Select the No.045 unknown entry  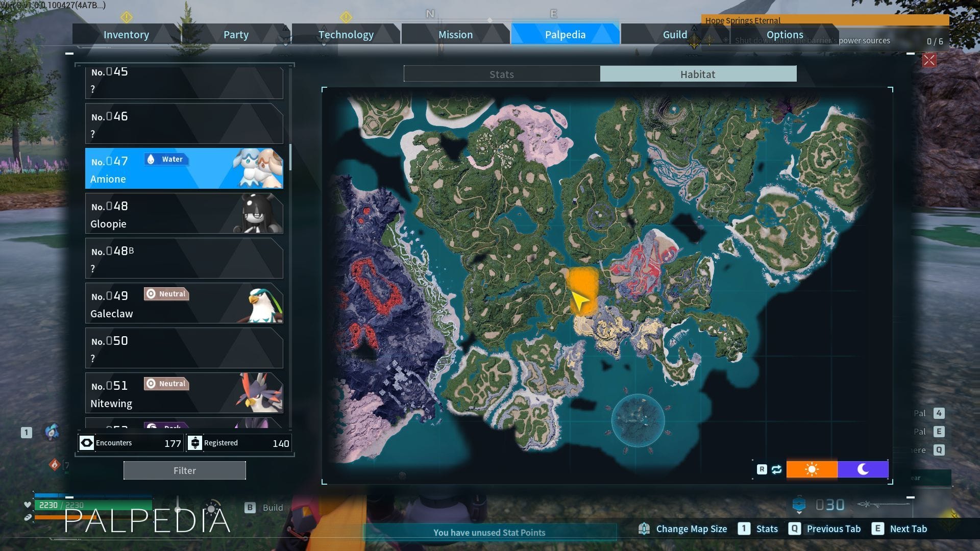(x=184, y=82)
